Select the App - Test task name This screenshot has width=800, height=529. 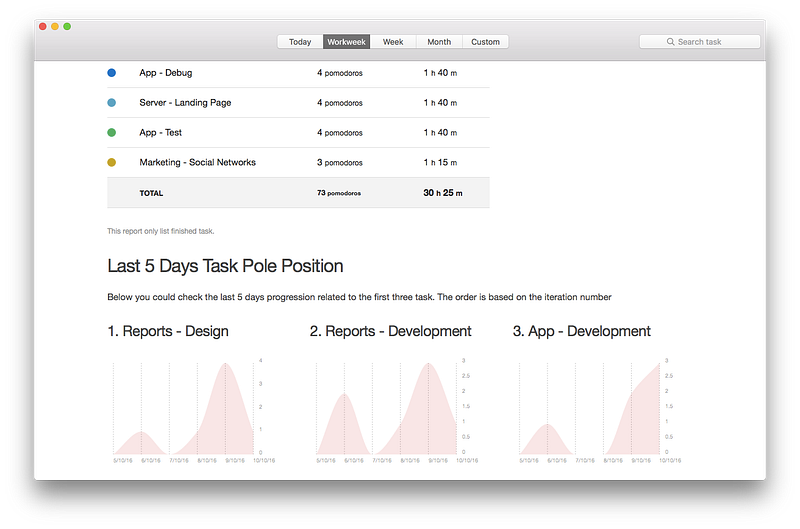pos(161,133)
